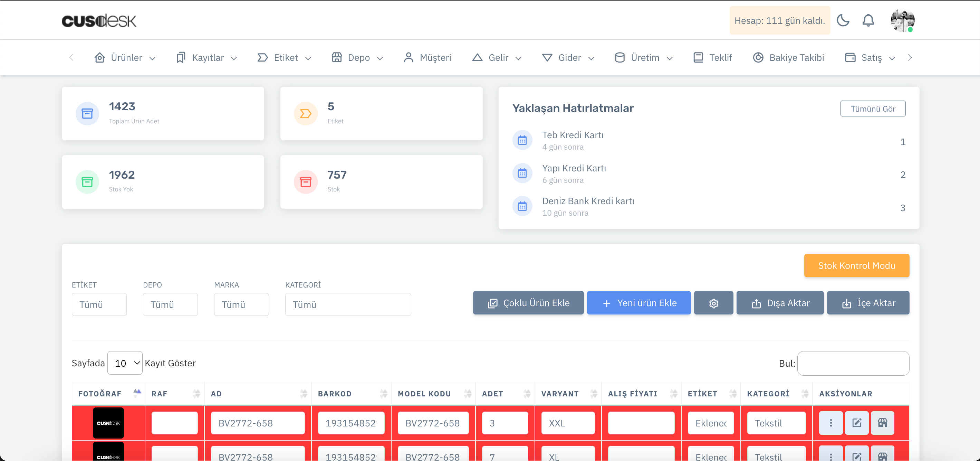This screenshot has height=461, width=980.
Task: Click the İçe Aktar button
Action: tap(868, 303)
